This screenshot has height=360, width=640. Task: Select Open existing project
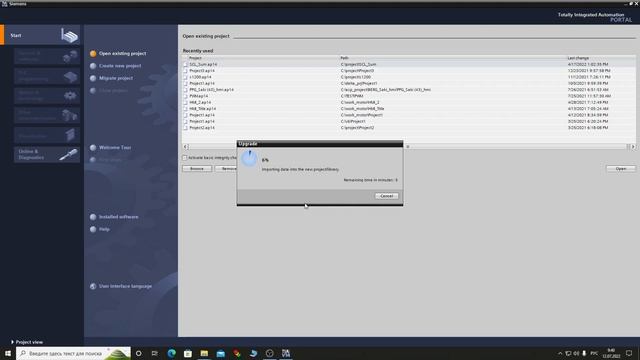coord(122,53)
